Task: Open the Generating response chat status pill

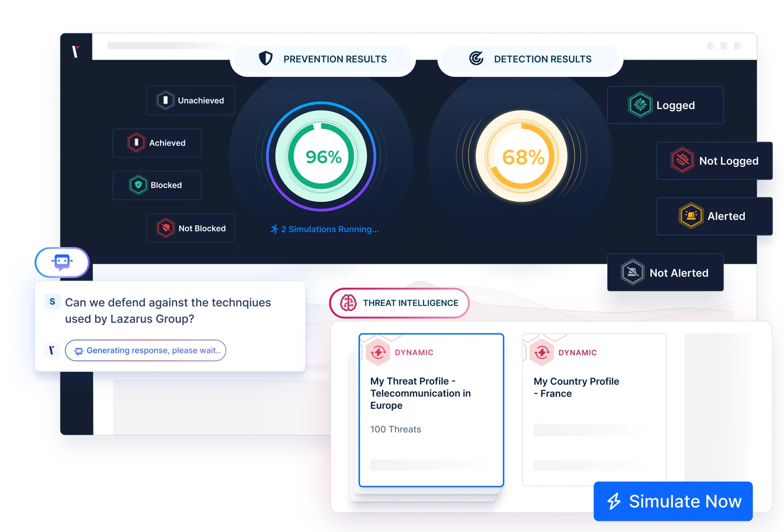Action: 146,350
